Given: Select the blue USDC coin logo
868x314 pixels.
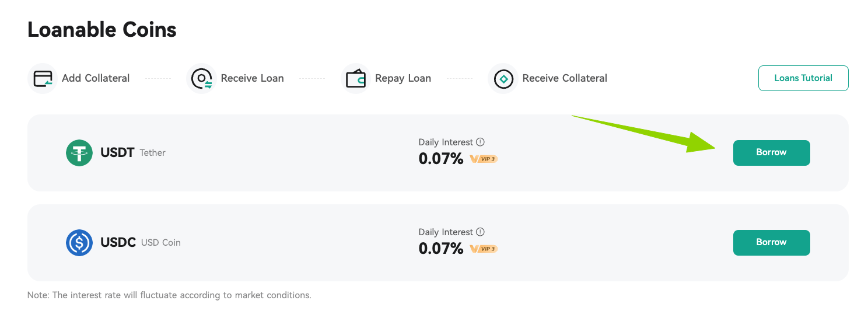Looking at the screenshot, I should click(79, 243).
